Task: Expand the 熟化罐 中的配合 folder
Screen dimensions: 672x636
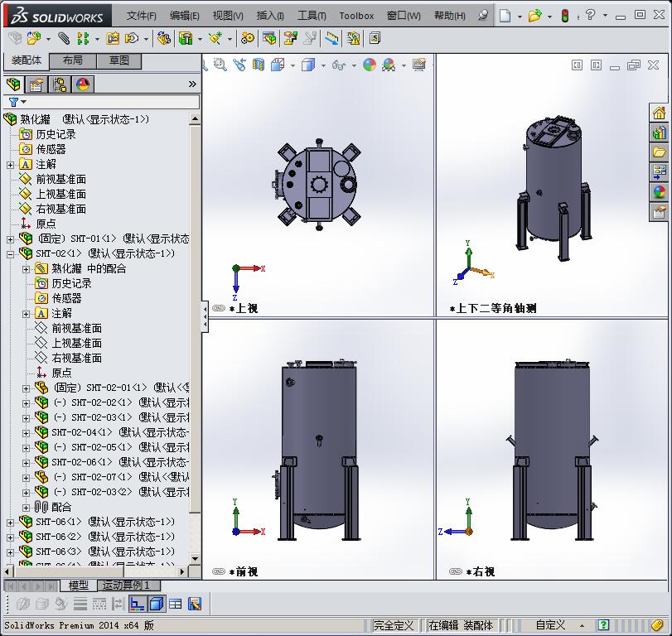Action: (27, 269)
